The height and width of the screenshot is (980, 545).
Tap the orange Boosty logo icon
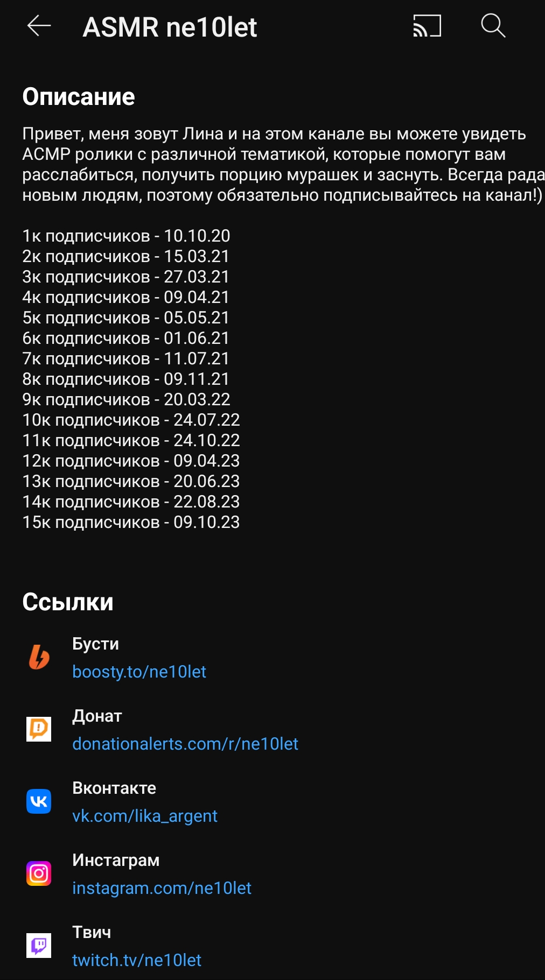pyautogui.click(x=39, y=657)
